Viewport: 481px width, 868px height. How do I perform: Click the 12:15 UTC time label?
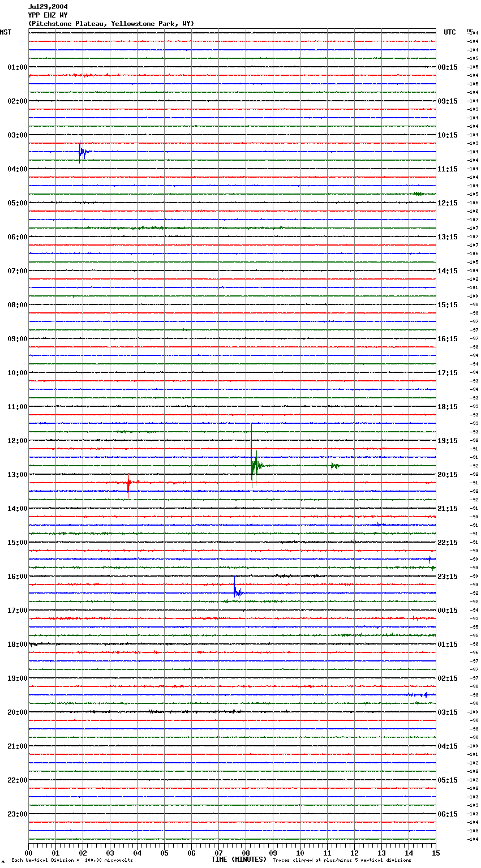(x=448, y=203)
